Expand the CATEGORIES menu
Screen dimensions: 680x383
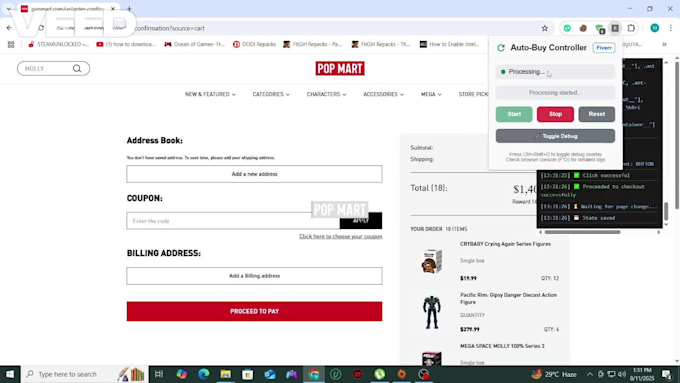pos(271,94)
